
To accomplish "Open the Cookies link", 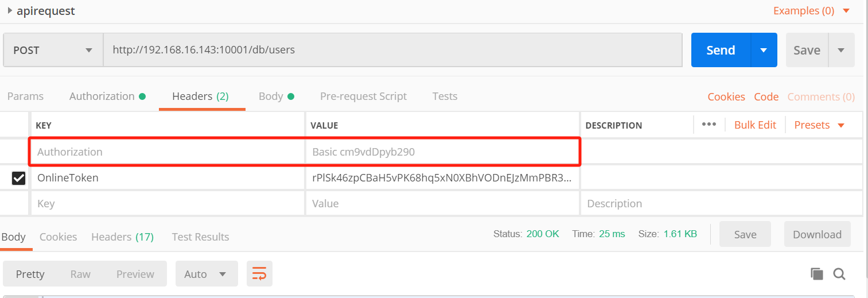I will [x=726, y=96].
